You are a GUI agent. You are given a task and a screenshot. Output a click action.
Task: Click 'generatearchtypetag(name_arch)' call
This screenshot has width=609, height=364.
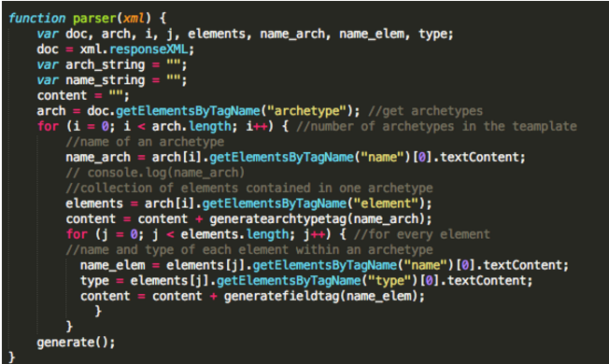click(x=317, y=218)
